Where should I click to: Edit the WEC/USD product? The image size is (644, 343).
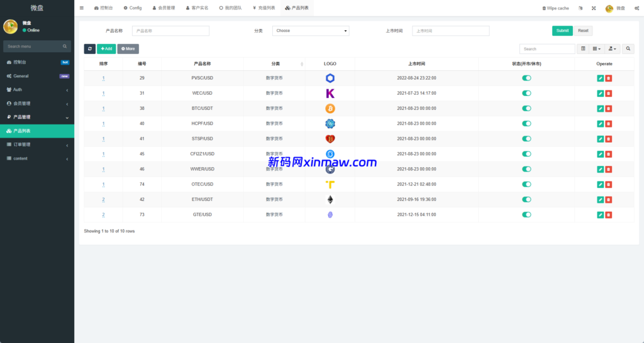[600, 94]
